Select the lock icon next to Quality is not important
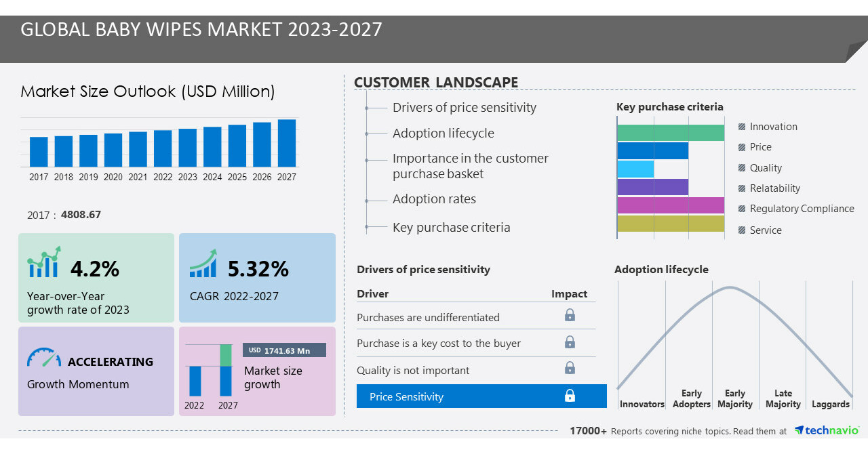Viewport: 868px width, 454px height. 570,368
